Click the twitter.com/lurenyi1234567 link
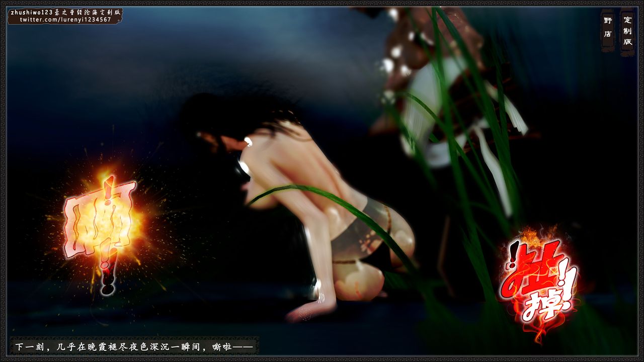This screenshot has width=644, height=362. [x=65, y=20]
